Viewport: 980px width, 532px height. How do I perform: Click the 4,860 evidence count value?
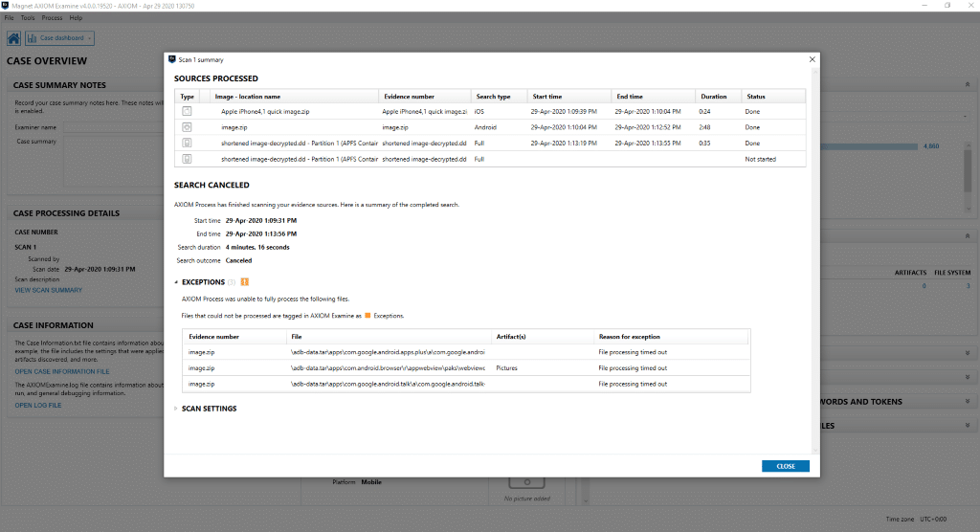point(931,146)
